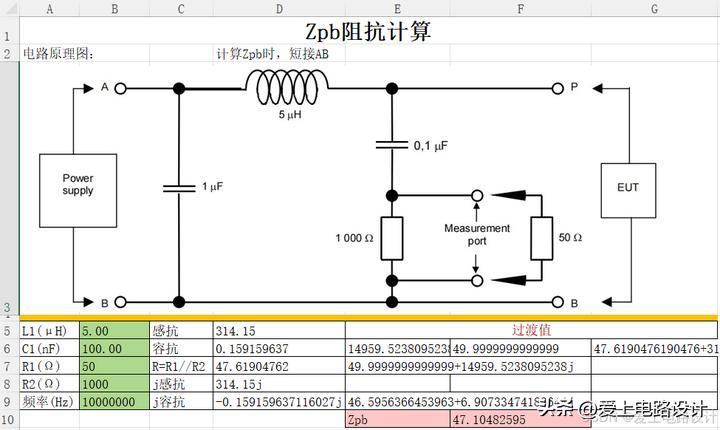The width and height of the screenshot is (720, 430).
Task: Click the cell '49.9999999999999+14959.5238095238j'
Action: (468, 366)
